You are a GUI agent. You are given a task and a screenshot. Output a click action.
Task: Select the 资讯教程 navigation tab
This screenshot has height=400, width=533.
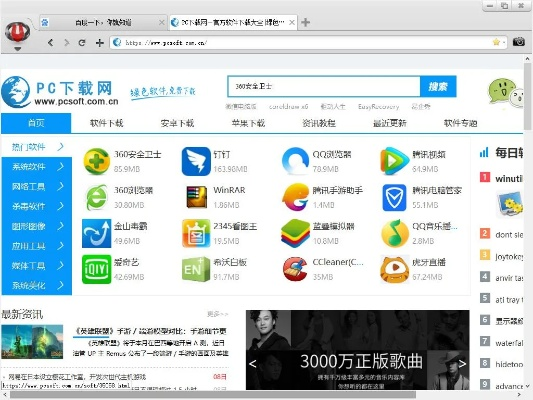click(319, 123)
